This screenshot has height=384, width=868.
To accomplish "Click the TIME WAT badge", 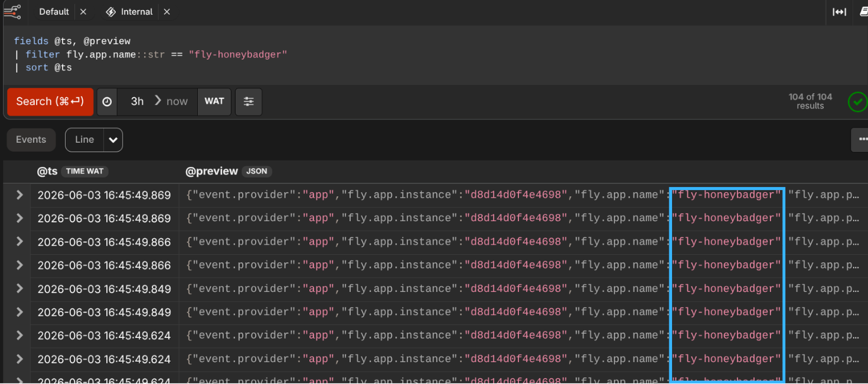I will (x=85, y=171).
